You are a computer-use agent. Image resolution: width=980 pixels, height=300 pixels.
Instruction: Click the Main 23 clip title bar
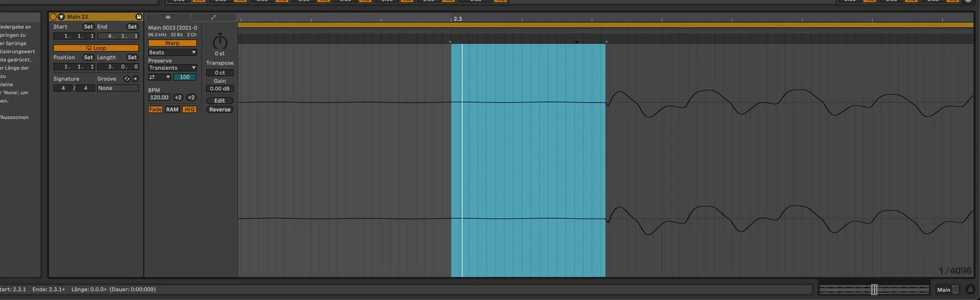coord(96,17)
